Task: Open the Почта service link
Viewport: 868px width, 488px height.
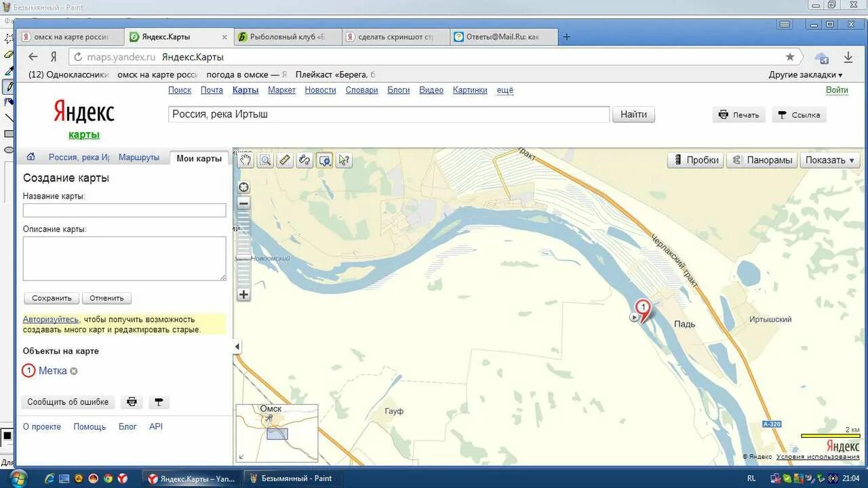Action: point(212,90)
